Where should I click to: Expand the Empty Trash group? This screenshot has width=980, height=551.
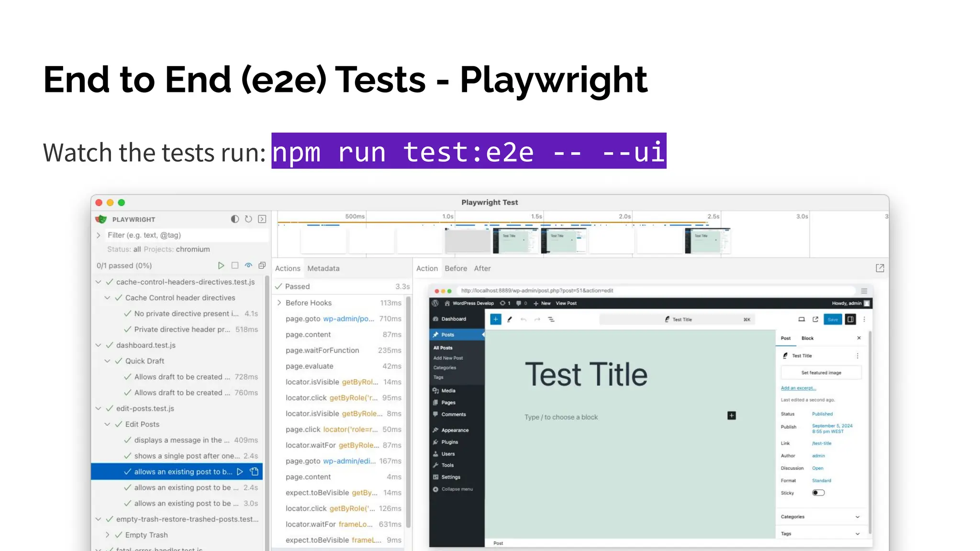coord(108,535)
